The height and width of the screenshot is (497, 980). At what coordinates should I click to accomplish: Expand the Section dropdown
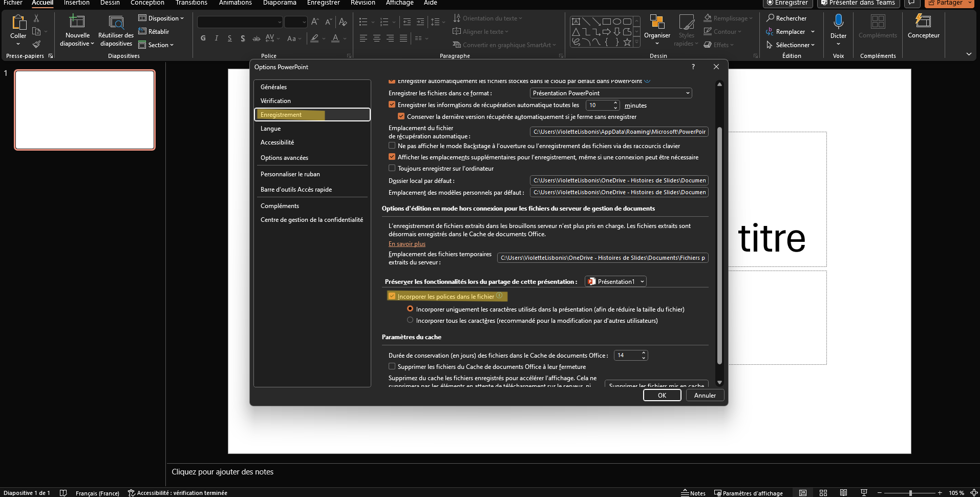click(x=156, y=45)
